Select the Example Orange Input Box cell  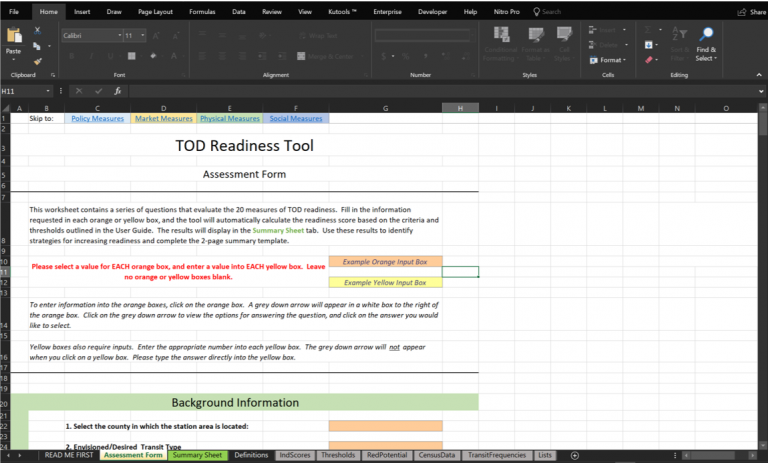[x=385, y=261]
